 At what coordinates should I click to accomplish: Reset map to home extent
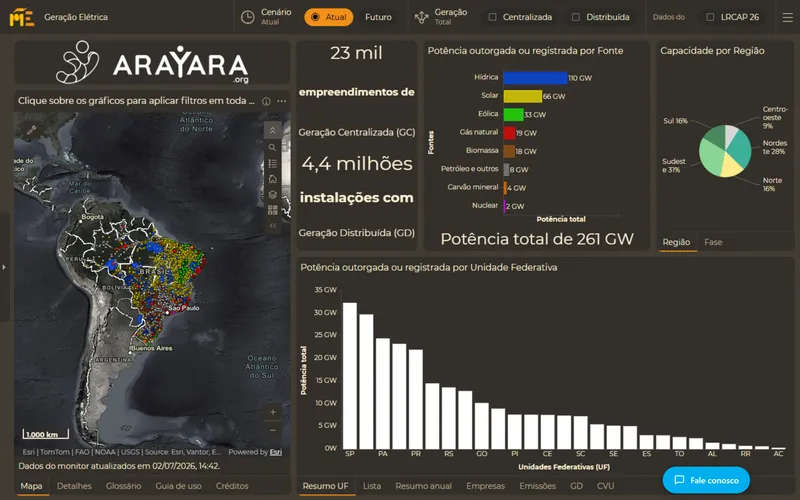coord(272,179)
